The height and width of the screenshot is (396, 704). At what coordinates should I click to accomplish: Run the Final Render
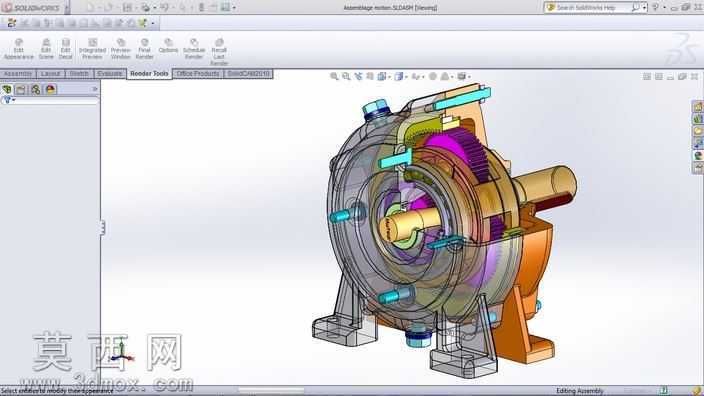(144, 49)
